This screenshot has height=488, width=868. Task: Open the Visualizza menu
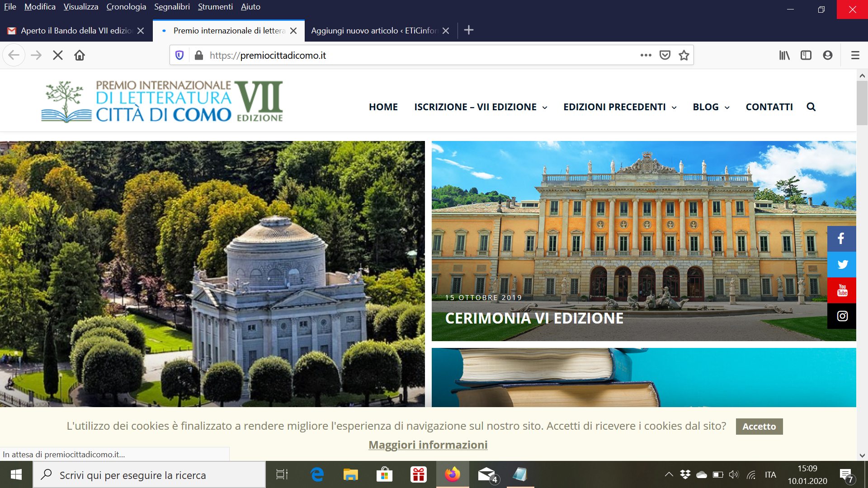click(81, 7)
